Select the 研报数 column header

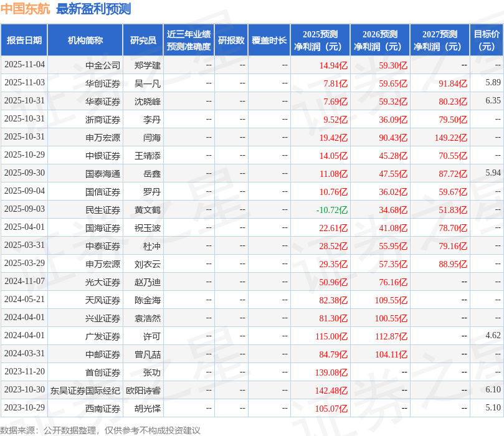(231, 40)
